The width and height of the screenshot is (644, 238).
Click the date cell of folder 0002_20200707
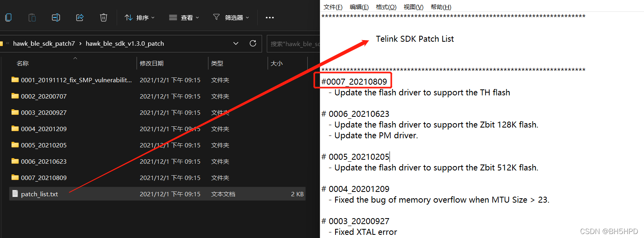click(170, 96)
